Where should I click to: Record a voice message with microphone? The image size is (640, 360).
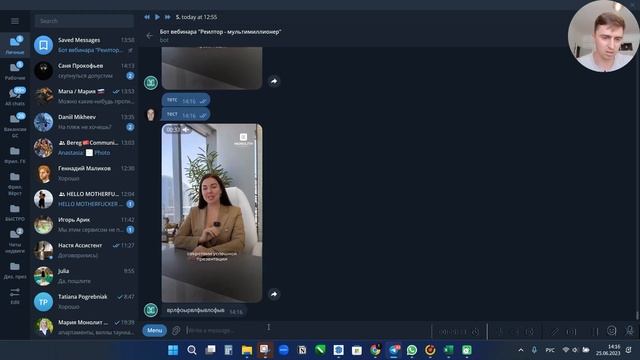coord(629,330)
